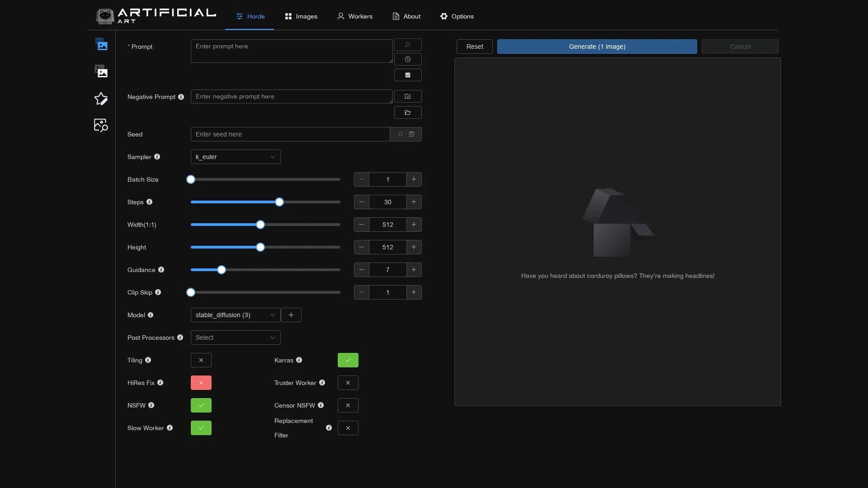Image resolution: width=868 pixels, height=488 pixels.
Task: Switch to the Horde tab
Action: (x=250, y=16)
